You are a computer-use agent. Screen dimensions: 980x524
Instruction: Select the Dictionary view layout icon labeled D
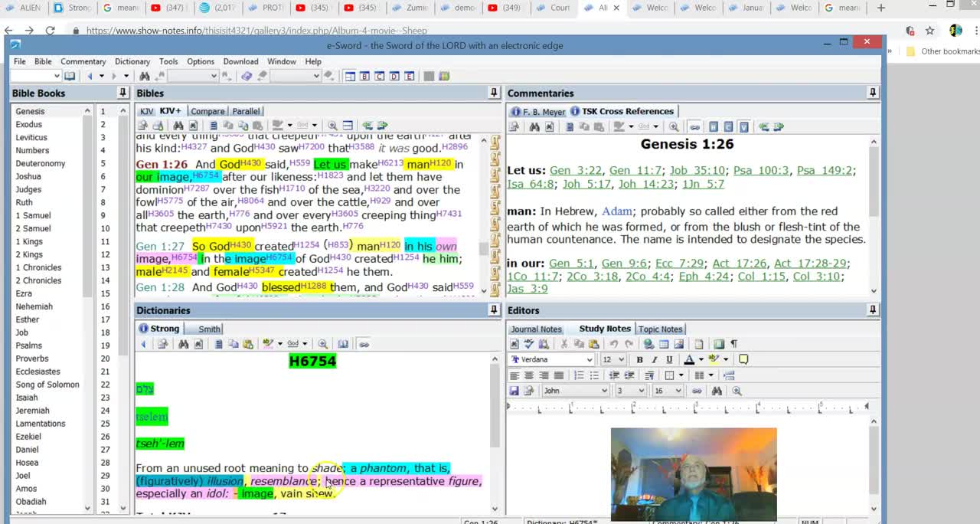(394, 76)
